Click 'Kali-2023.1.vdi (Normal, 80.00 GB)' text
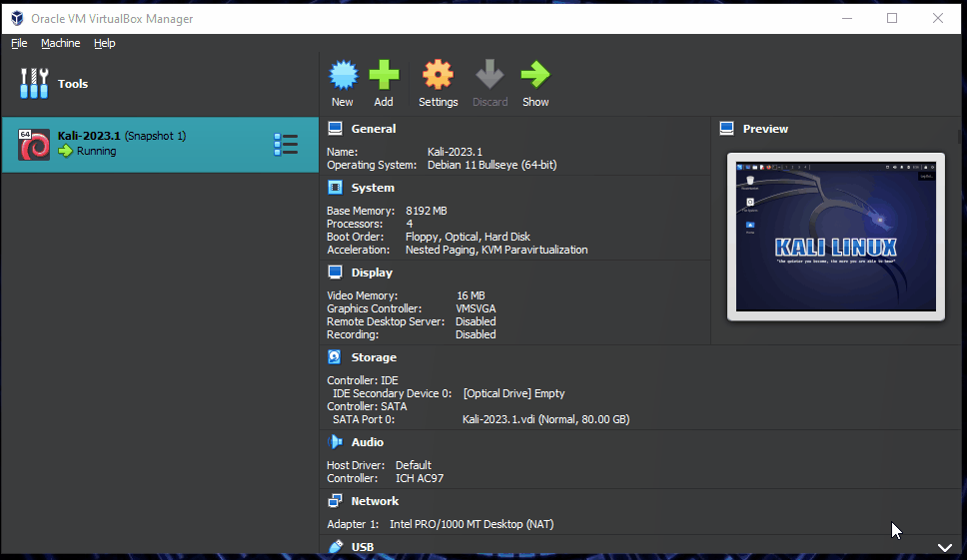This screenshot has width=967, height=560. tap(545, 419)
